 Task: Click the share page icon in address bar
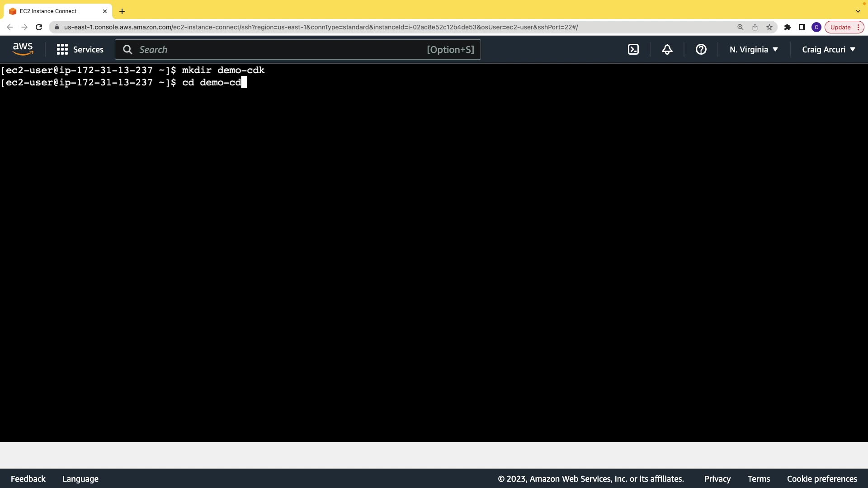coord(755,27)
